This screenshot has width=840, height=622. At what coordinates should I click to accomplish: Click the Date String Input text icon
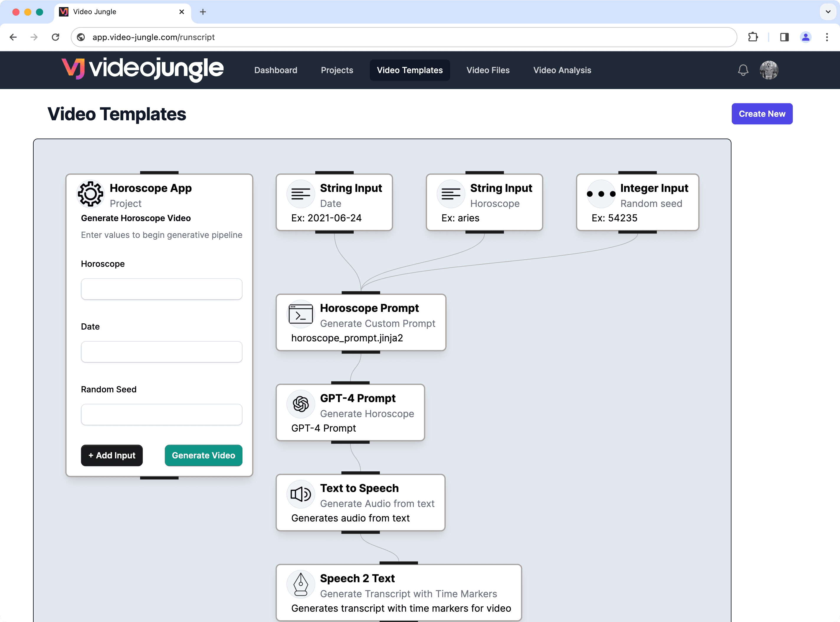pos(301,194)
